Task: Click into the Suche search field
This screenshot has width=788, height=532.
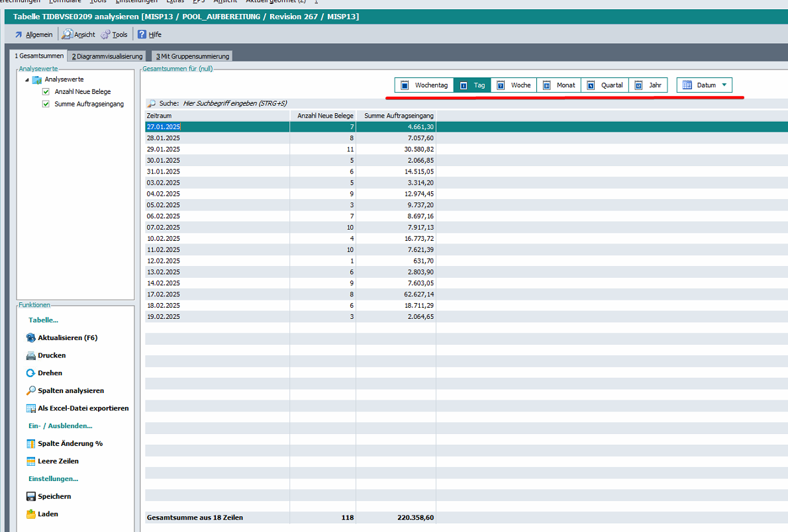Action: click(x=265, y=103)
